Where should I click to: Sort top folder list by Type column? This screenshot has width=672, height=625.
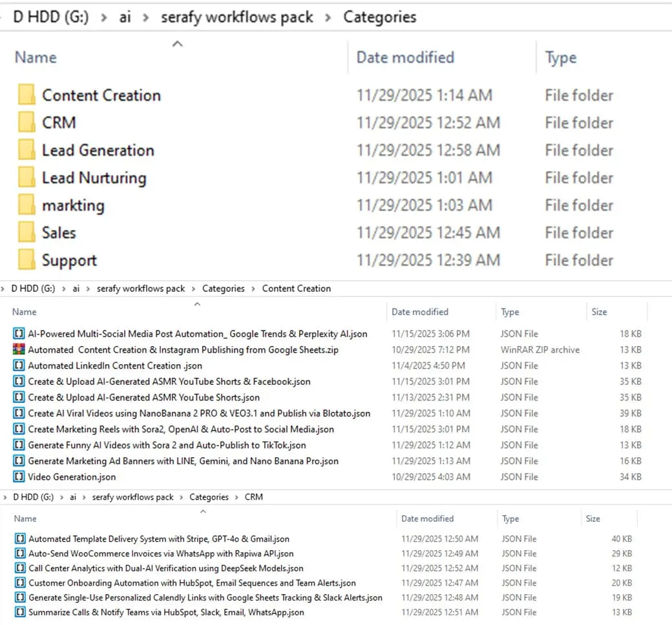[560, 57]
